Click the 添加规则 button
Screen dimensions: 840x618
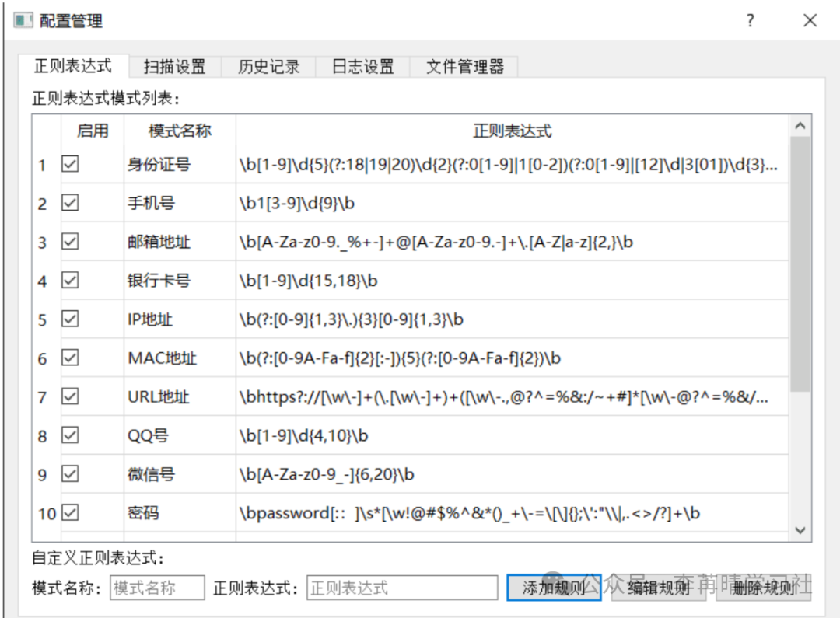(x=554, y=588)
